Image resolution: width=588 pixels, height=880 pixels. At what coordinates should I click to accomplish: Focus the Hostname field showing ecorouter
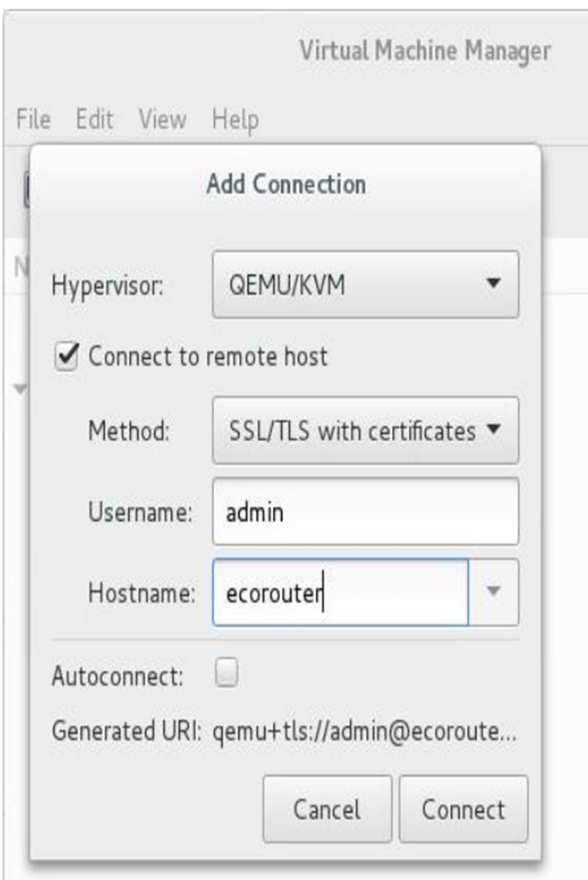coord(340,592)
